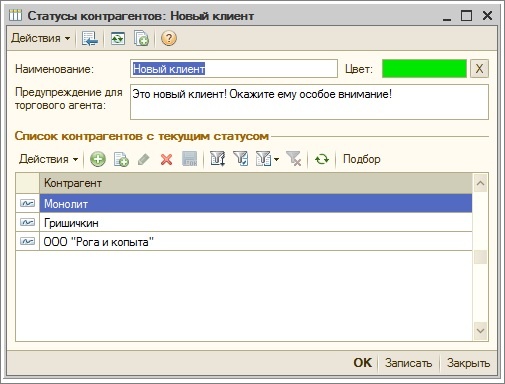Click the list scrollbar down arrow

point(480,331)
